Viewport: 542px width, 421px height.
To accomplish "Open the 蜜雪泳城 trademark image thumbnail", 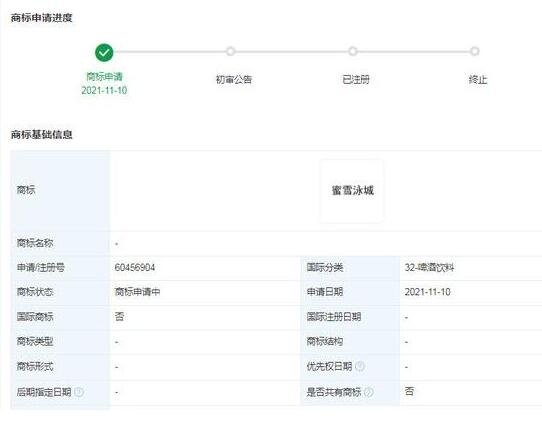I will 352,191.
